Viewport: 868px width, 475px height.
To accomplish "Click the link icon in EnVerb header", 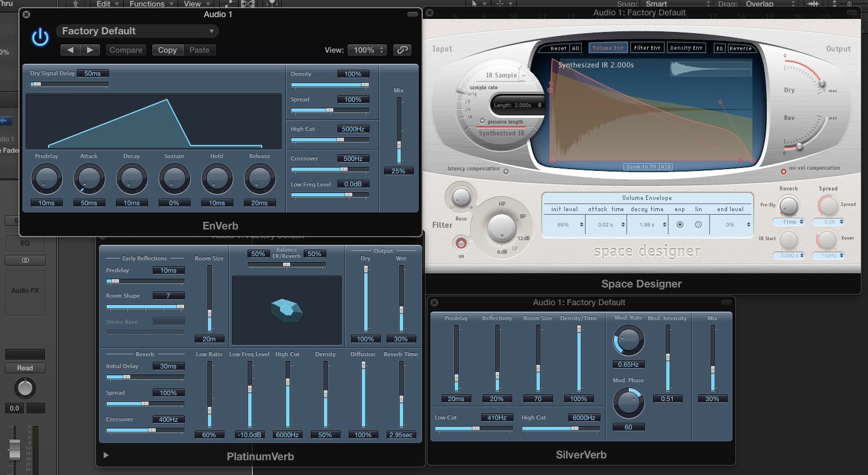I will (x=402, y=50).
